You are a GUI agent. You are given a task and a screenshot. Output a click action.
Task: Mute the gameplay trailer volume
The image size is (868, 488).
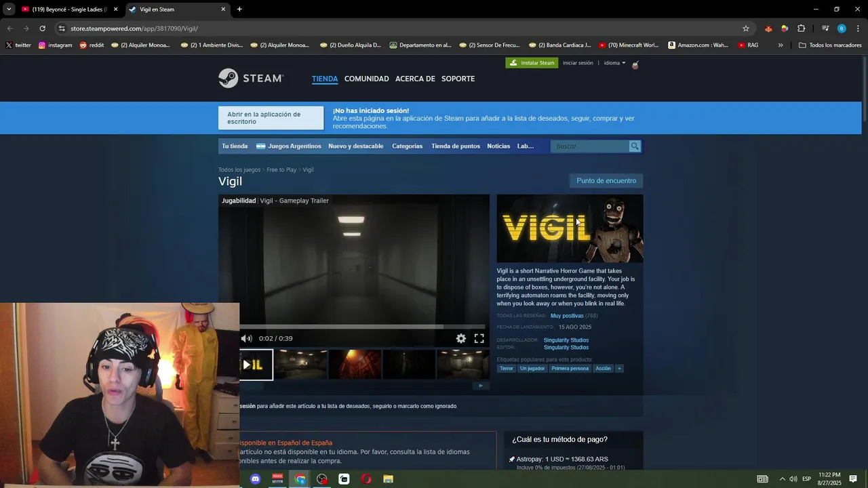click(247, 338)
